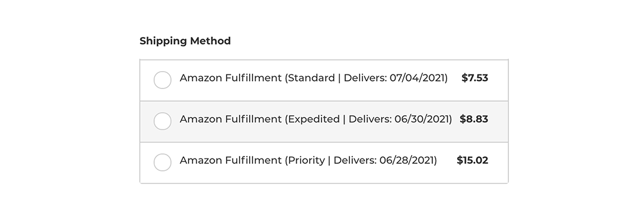Click the word Delivers in the Standard row
Viewport: 644px width, 224px height.
coord(364,78)
